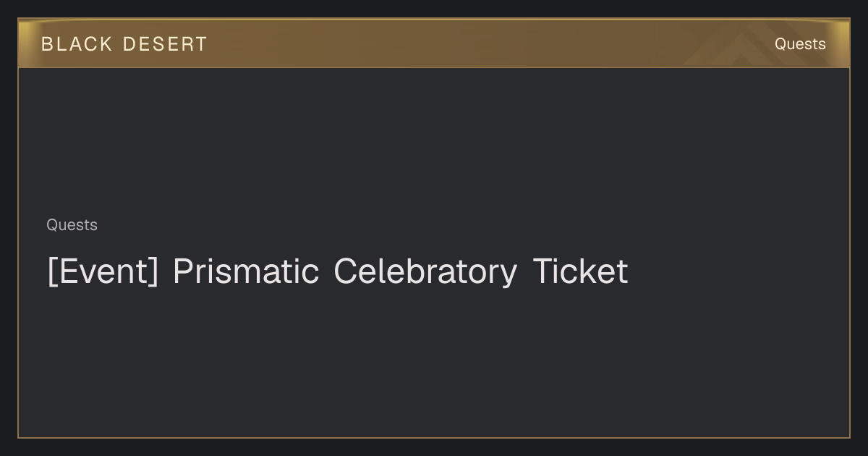Click the glowing right edge of the banner

pos(845,43)
